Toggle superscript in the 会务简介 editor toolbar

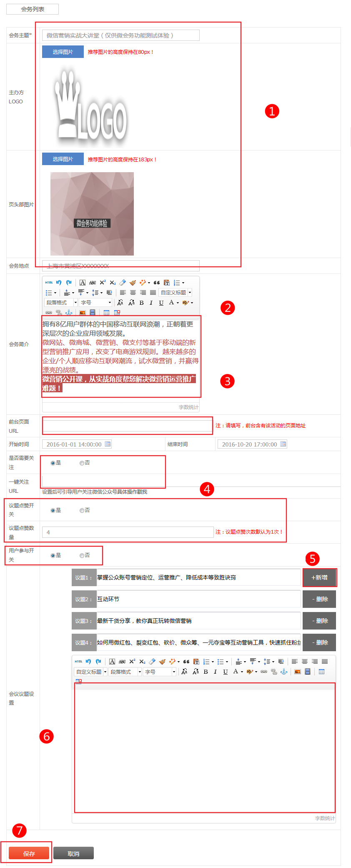(x=103, y=283)
